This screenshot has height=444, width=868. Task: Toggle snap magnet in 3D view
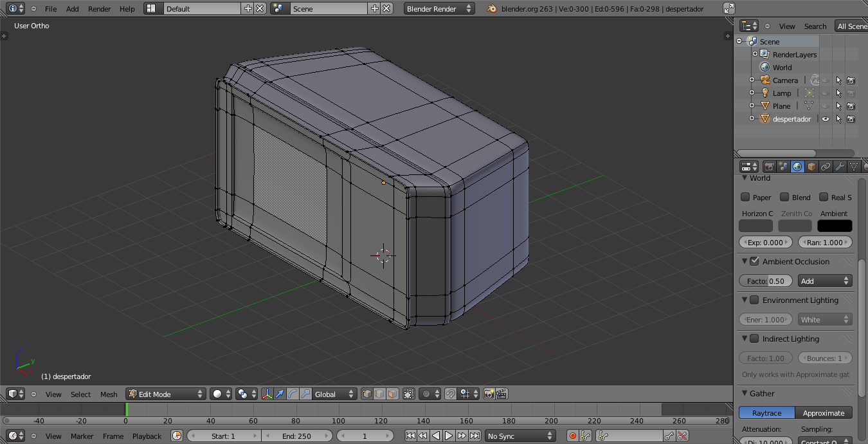tap(451, 394)
